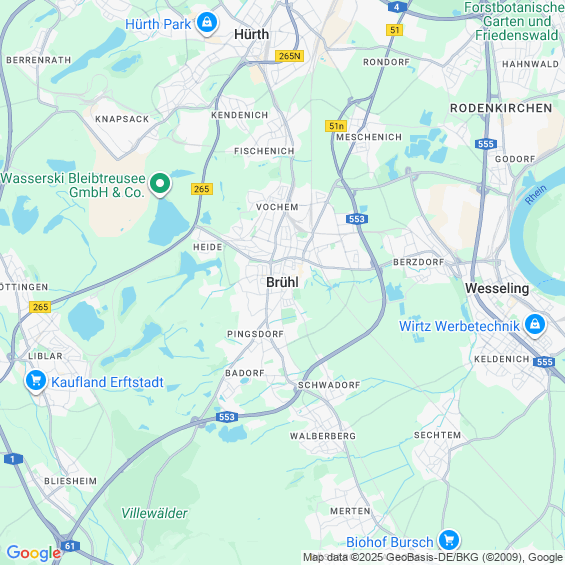The width and height of the screenshot is (565, 565).
Task: Select the Rodenkirchen district label
Action: point(501,108)
